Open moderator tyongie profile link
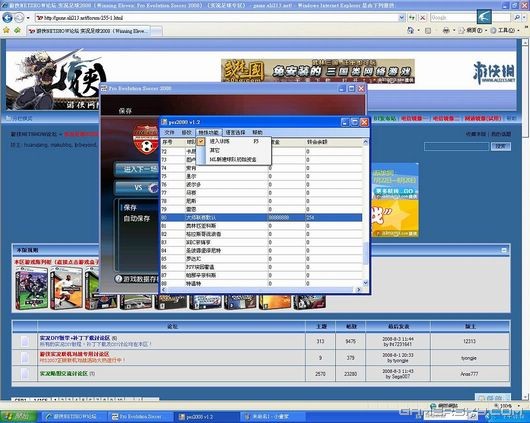The width and height of the screenshot is (530, 423). [469, 358]
